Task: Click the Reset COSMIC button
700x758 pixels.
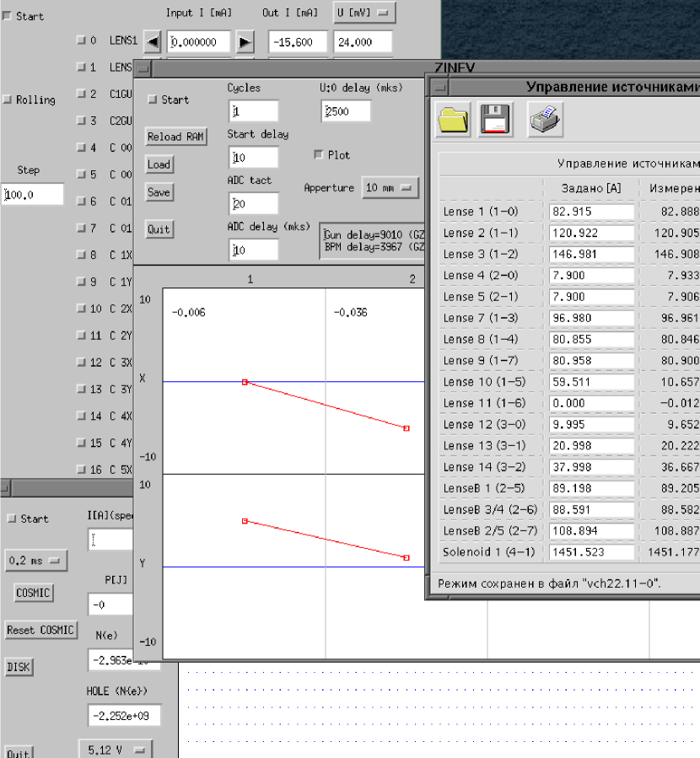Action: [40, 630]
